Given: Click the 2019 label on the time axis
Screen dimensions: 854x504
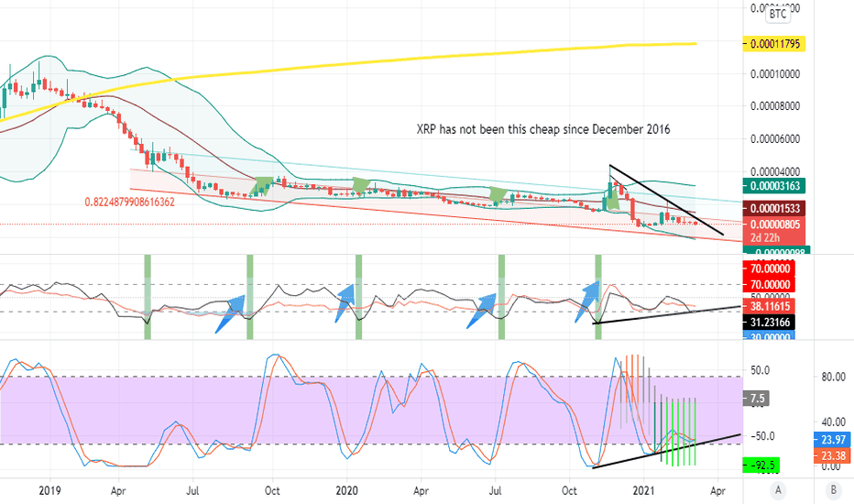Looking at the screenshot, I should [49, 490].
